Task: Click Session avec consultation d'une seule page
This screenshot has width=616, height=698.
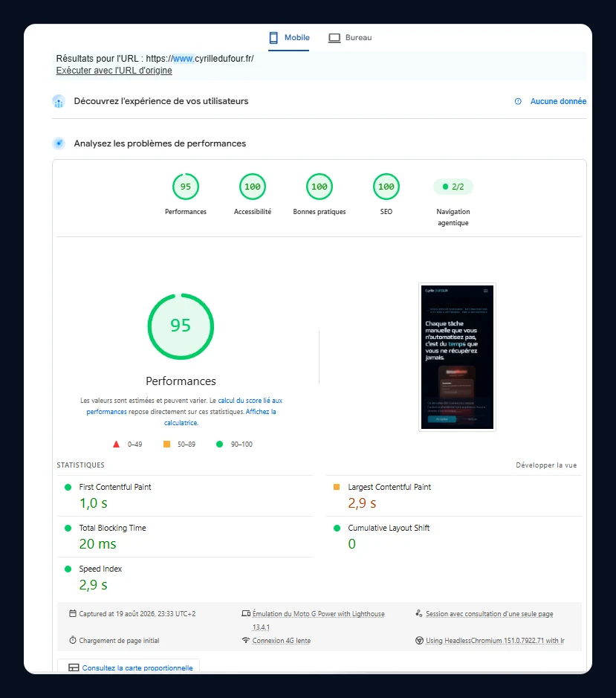Action: tap(489, 614)
